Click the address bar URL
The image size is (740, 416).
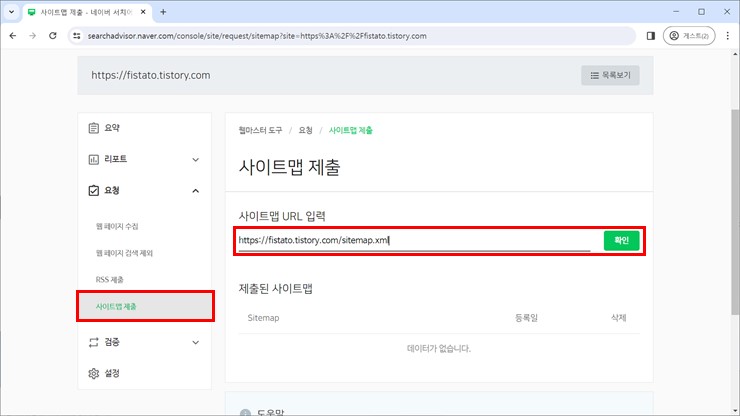[x=257, y=36]
